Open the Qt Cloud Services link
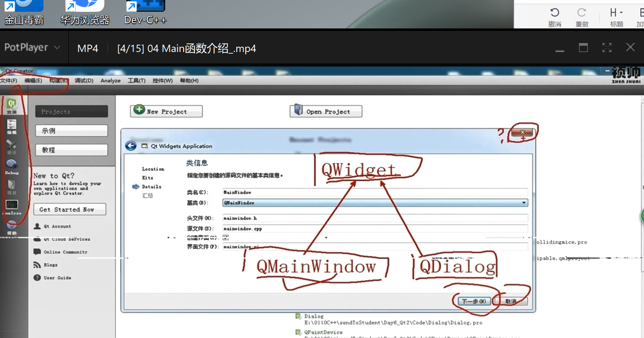This screenshot has width=644, height=338. pos(67,239)
